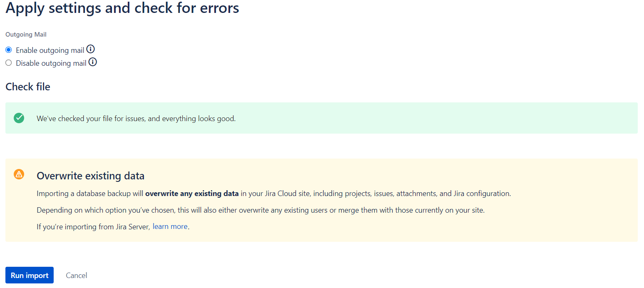Click the Overwrite existing data heading
644x288 pixels.
90,176
